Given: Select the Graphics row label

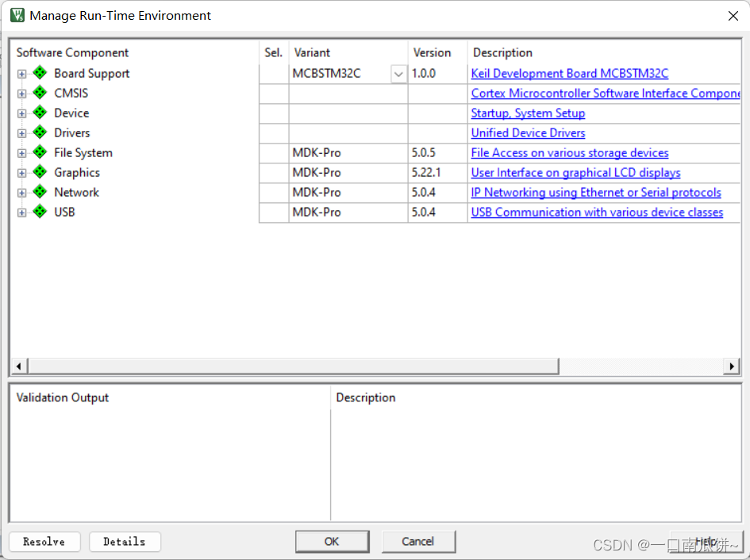Looking at the screenshot, I should tap(77, 173).
